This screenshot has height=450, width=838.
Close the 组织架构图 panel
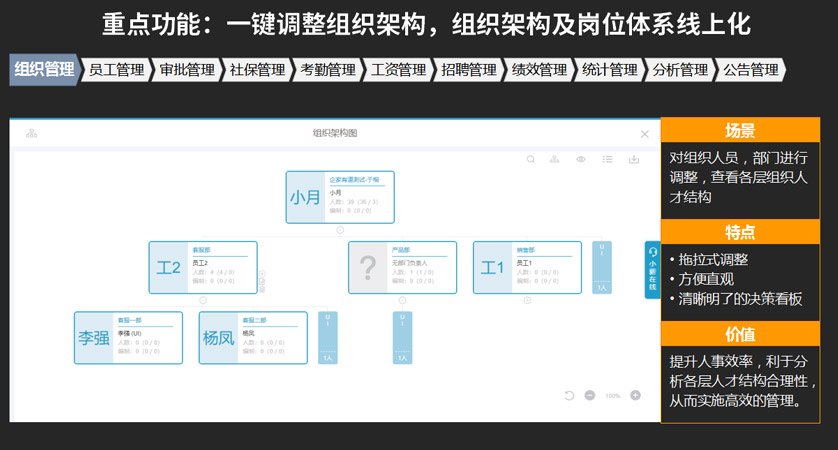click(645, 134)
